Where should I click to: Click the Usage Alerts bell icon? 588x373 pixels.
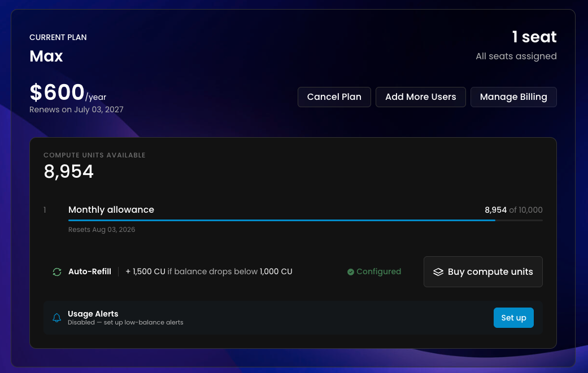[x=56, y=318]
